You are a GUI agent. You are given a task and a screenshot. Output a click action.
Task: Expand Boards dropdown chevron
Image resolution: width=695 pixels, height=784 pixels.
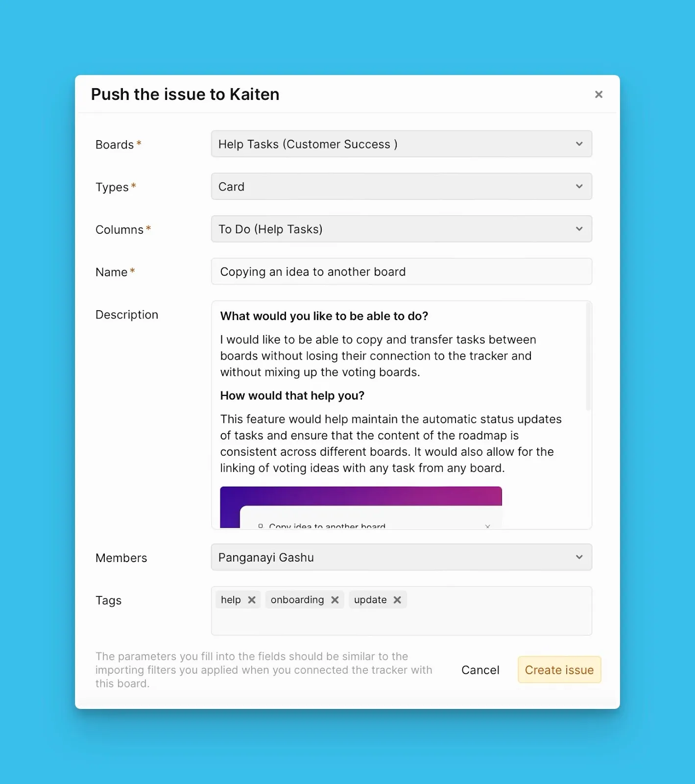[579, 144]
